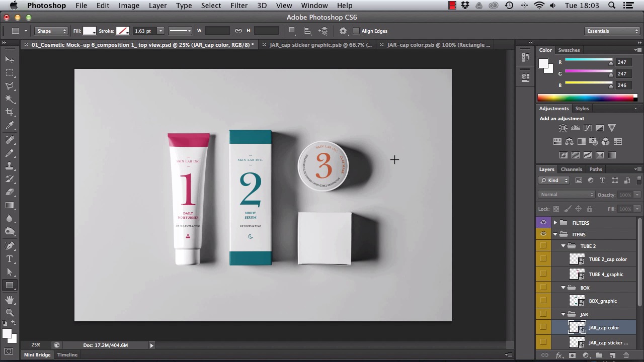Switch to the Styles tab
644x362 pixels.
point(582,109)
